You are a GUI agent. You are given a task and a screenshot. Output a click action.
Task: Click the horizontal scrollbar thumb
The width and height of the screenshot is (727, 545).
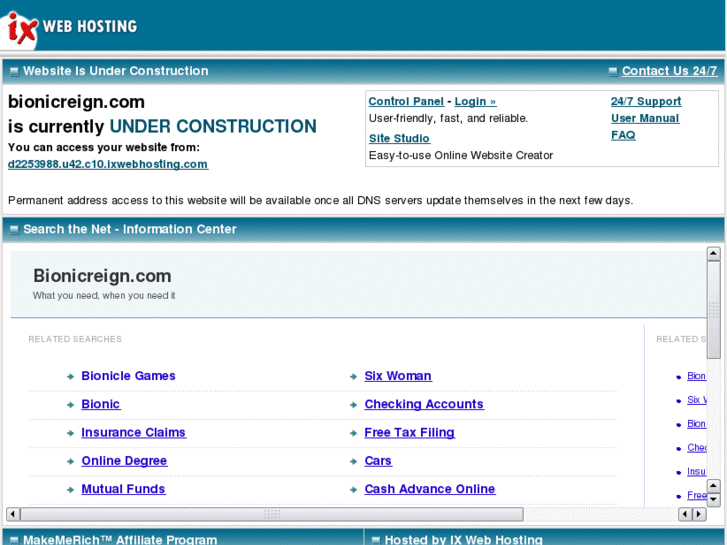click(x=272, y=513)
